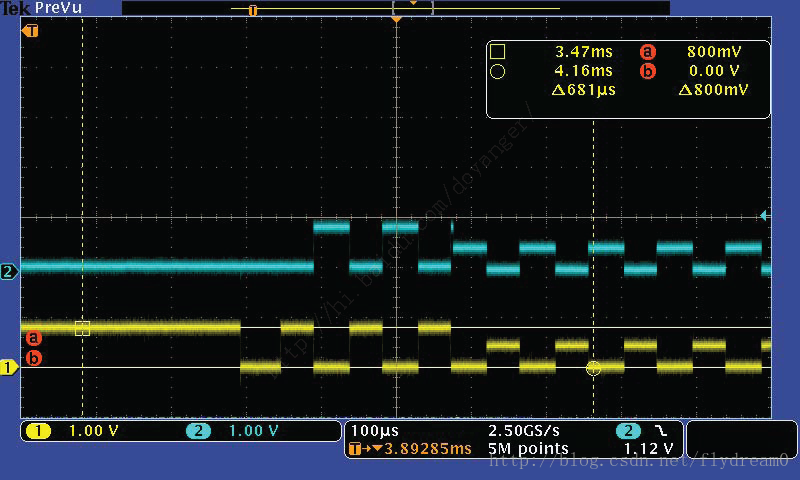
Task: Click the 2.50GS/s sample rate readout
Action: click(x=524, y=431)
